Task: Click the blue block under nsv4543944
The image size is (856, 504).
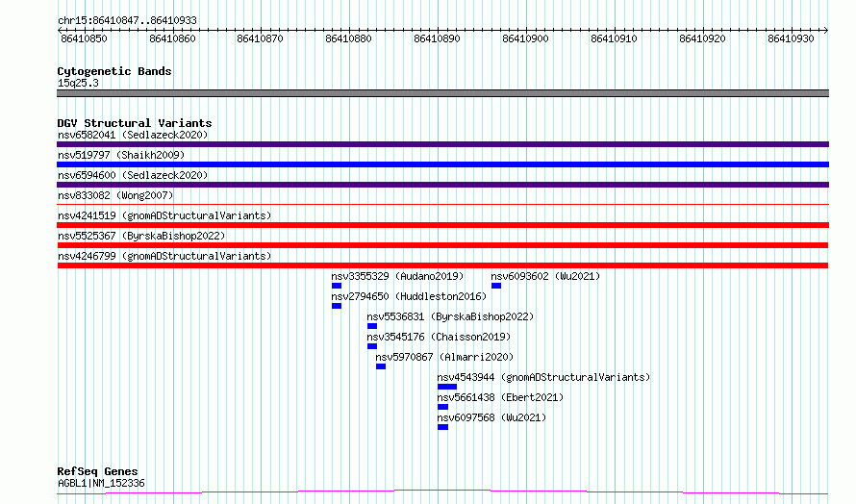Action: pyautogui.click(x=447, y=387)
